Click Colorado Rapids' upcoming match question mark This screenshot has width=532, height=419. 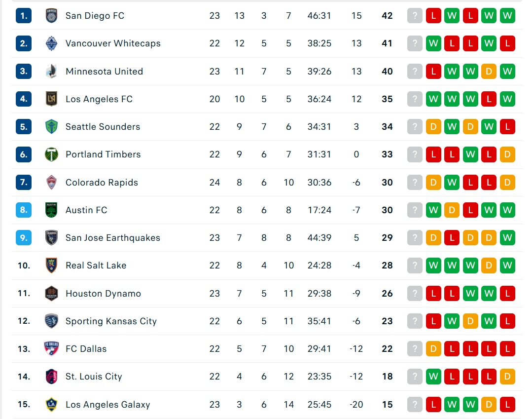click(415, 182)
